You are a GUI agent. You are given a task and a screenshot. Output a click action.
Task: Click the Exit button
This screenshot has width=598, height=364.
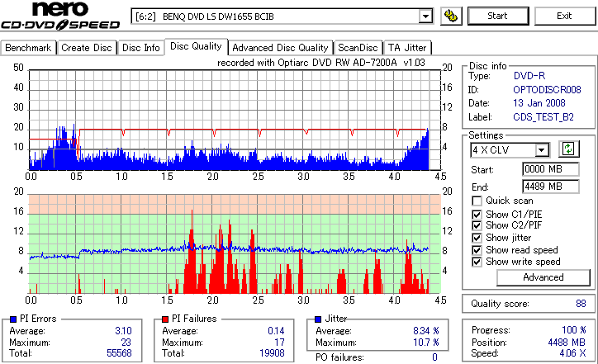pos(564,16)
